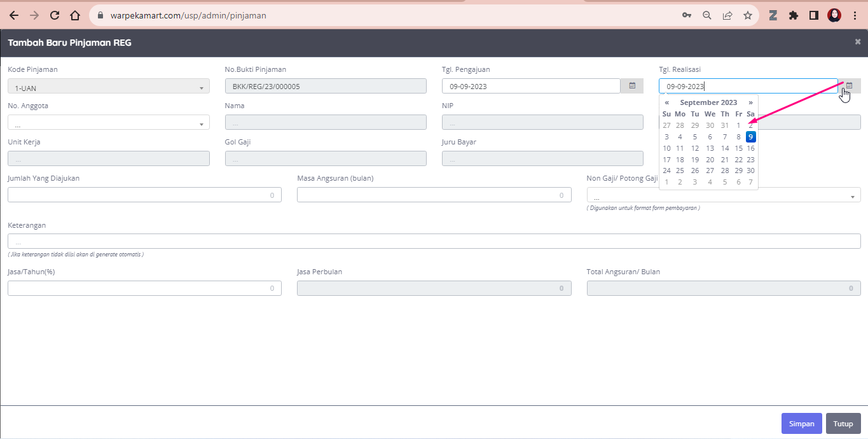Go forward in browser history
868x439 pixels.
[x=34, y=15]
